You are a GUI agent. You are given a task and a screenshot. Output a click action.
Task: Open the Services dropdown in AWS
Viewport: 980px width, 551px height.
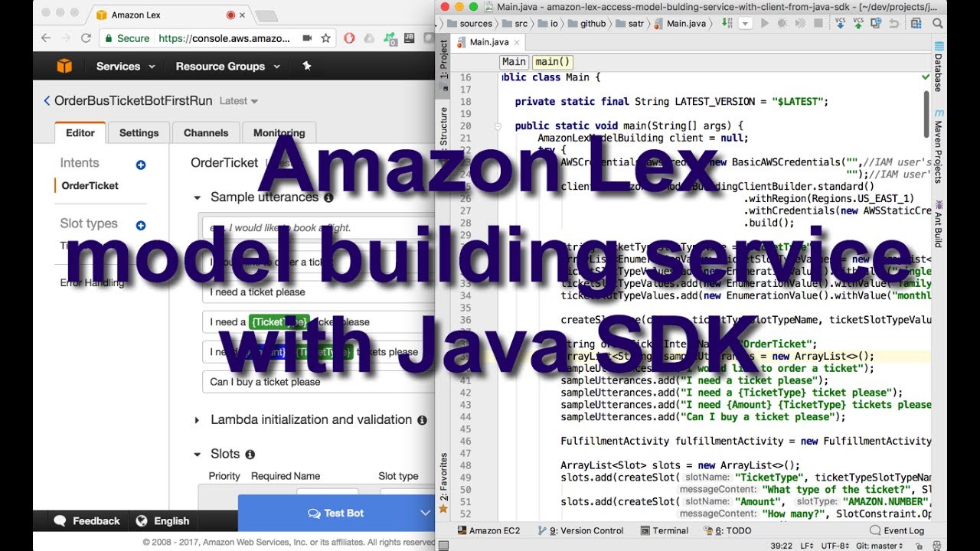(x=126, y=66)
